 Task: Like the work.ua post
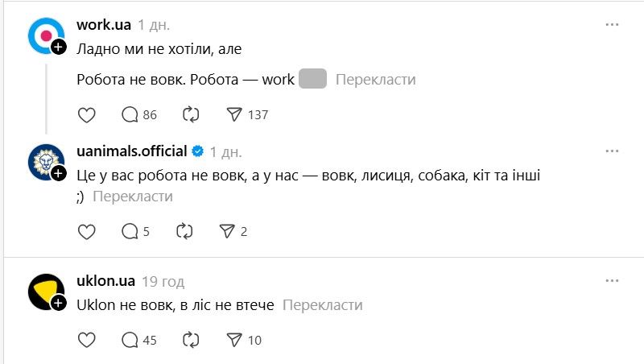pyautogui.click(x=87, y=114)
